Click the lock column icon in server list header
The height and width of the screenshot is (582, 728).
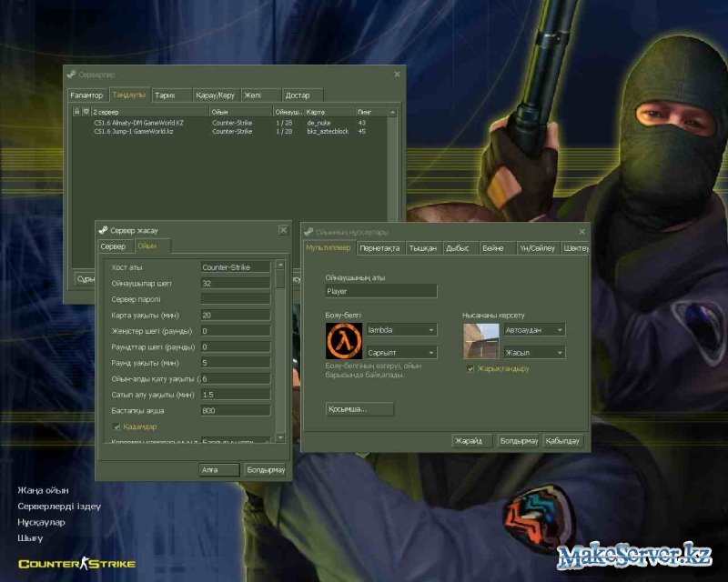[76, 112]
